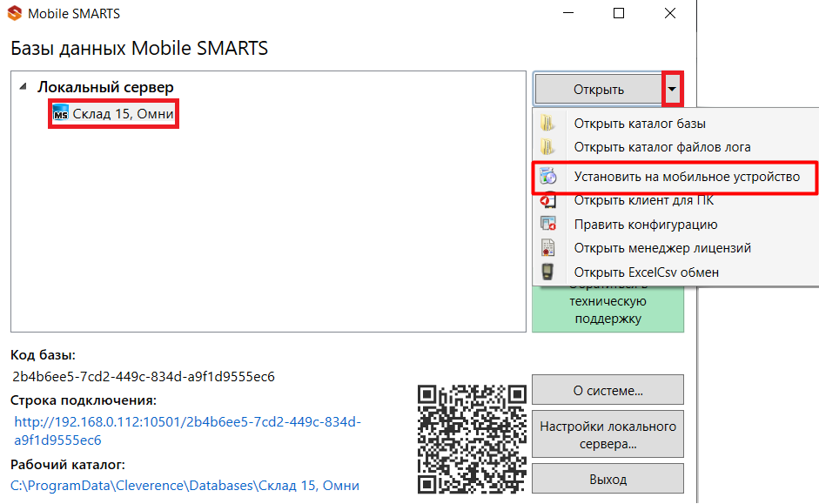This screenshot has height=504, width=819.
Task: Click the install disc icon for mobile device
Action: [548, 177]
